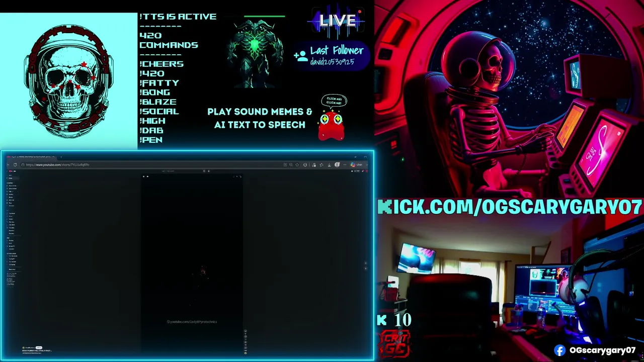Image resolution: width=644 pixels, height=362 pixels.
Task: Click the zoom magnifier icon in address bar
Action: 291,165
